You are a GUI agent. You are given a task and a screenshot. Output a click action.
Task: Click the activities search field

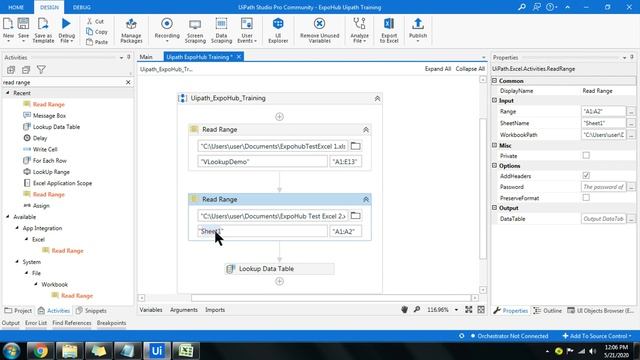(63, 82)
